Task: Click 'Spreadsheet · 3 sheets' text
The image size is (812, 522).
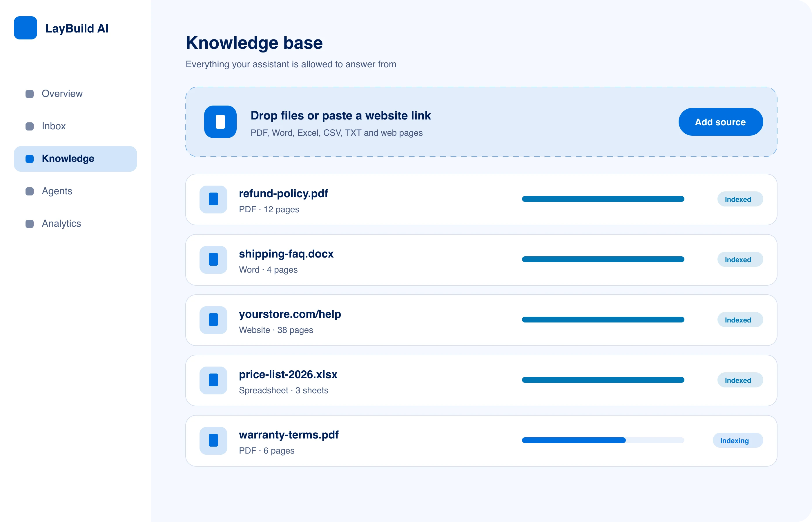Action: point(284,390)
